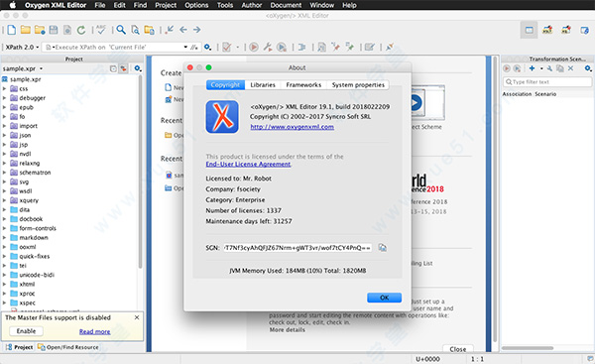Click the Last Modification arrow icon
The height and width of the screenshot is (364, 595).
pos(170,30)
